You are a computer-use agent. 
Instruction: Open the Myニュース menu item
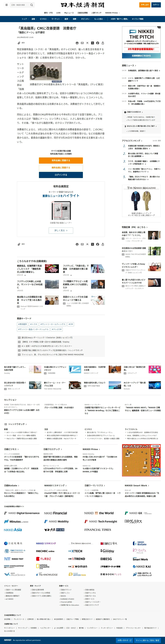pos(69,13)
